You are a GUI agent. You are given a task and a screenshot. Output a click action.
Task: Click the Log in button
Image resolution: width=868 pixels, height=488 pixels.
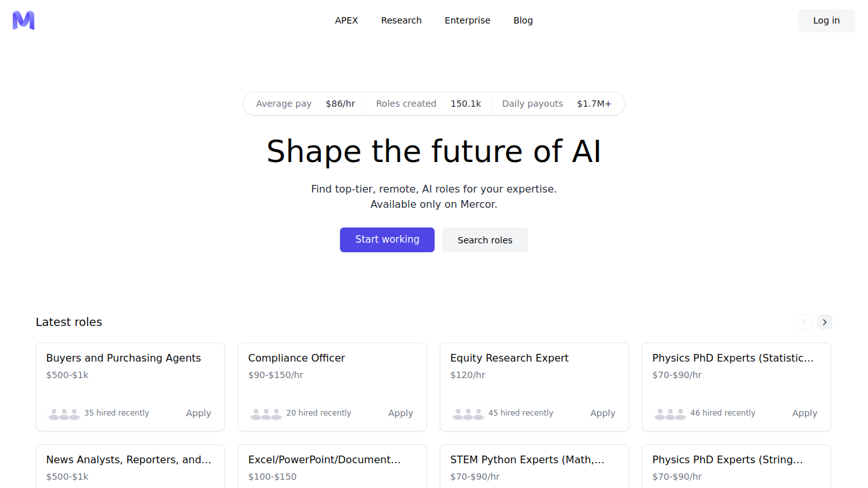(x=827, y=20)
